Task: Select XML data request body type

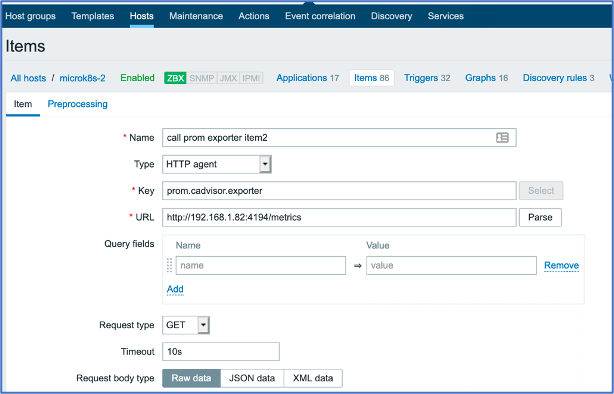Action: click(x=313, y=378)
